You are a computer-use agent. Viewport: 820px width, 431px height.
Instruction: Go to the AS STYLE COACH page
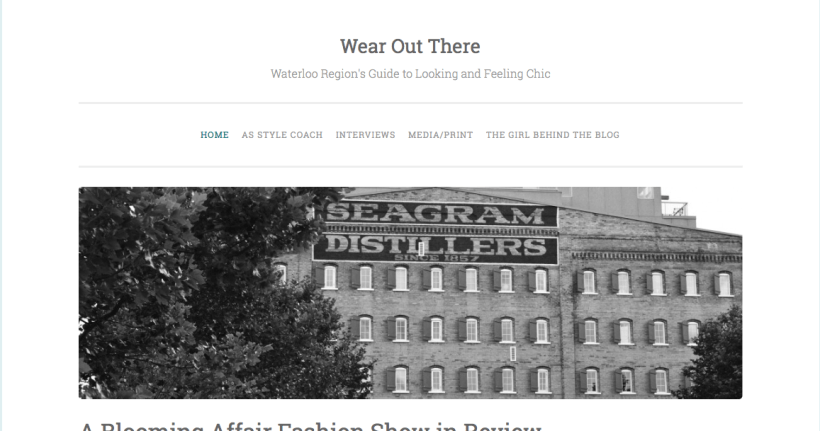(282, 135)
